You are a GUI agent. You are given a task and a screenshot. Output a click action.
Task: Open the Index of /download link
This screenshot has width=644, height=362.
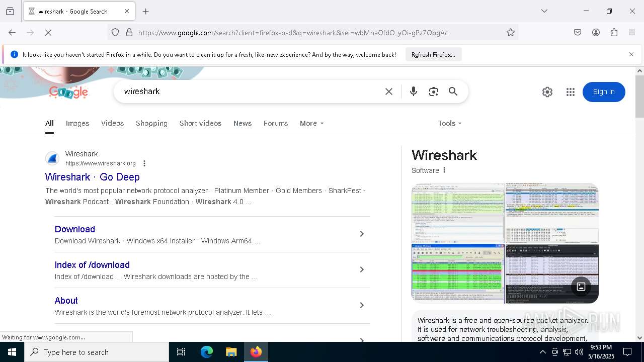pos(92,265)
